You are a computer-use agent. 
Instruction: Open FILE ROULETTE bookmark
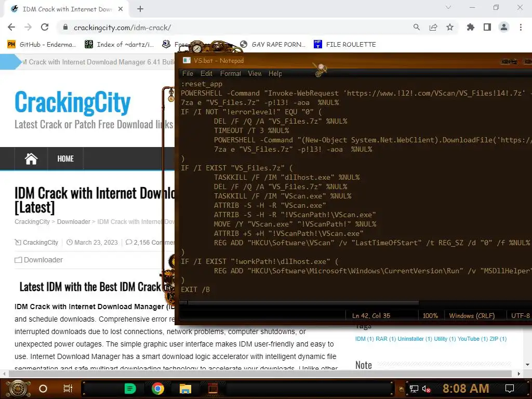pyautogui.click(x=345, y=45)
